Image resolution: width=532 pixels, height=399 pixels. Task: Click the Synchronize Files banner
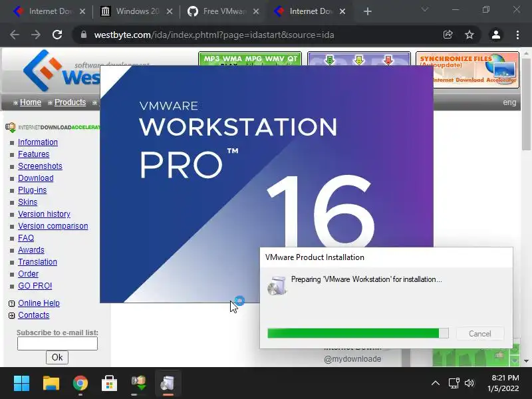(x=467, y=70)
